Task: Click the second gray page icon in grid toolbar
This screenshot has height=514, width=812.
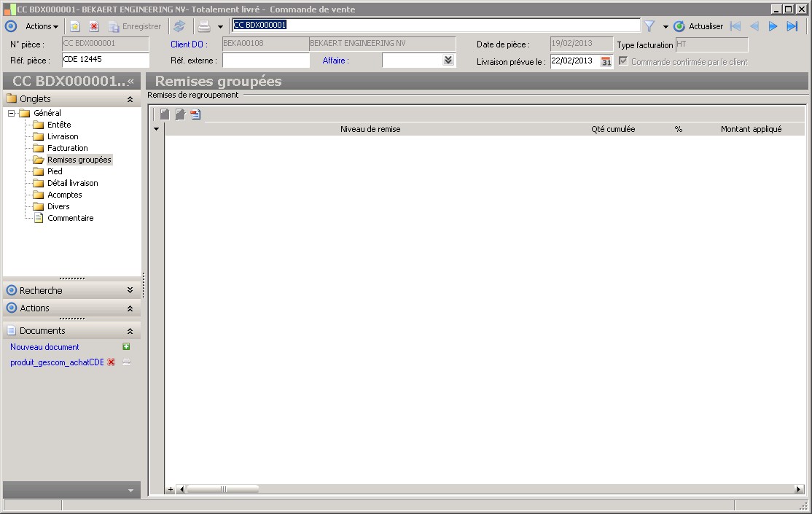Action: coord(180,114)
